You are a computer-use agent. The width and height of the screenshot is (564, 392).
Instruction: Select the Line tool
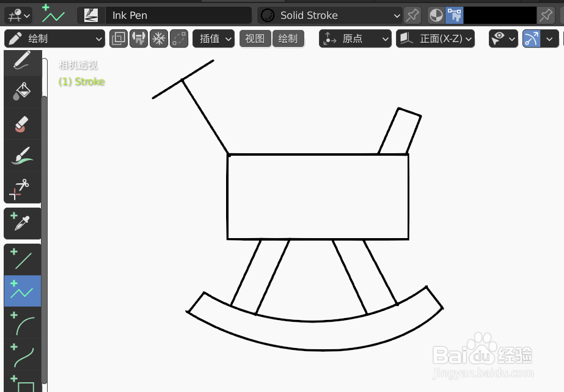pyautogui.click(x=22, y=259)
